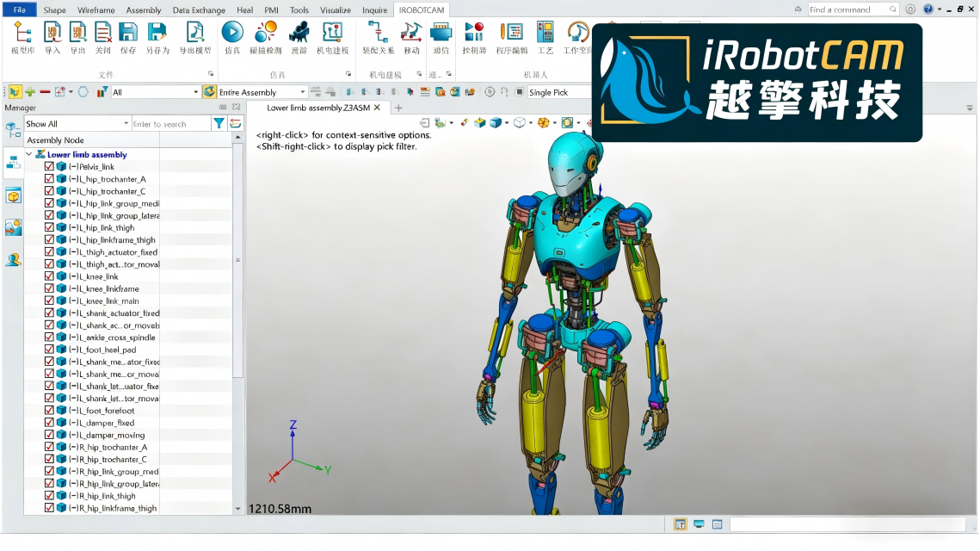Expand the 机电建模 group dialog launcher
This screenshot has height=551, width=980.
coord(419,74)
